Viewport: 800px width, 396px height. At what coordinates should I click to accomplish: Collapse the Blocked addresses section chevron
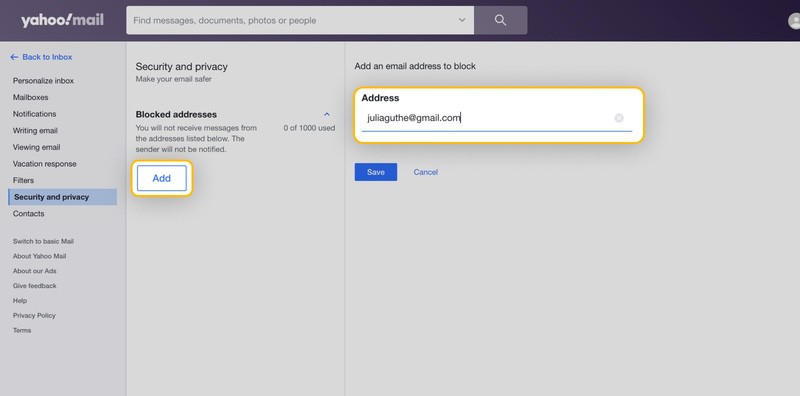(327, 114)
